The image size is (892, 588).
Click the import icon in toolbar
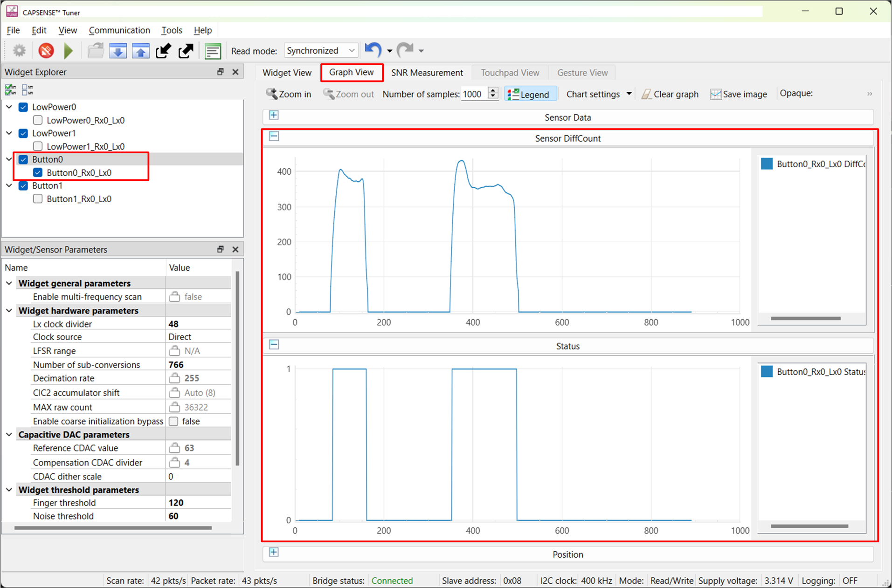click(163, 50)
